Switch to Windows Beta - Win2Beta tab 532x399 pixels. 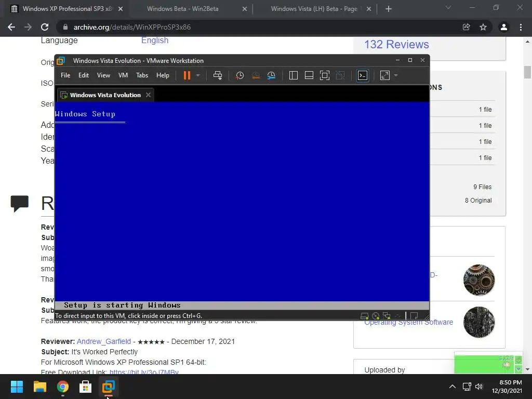(182, 9)
